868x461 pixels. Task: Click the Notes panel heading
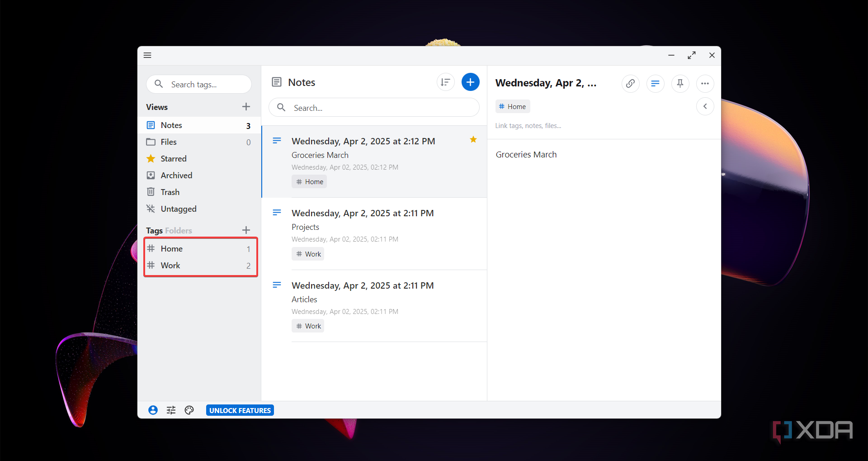click(x=302, y=82)
